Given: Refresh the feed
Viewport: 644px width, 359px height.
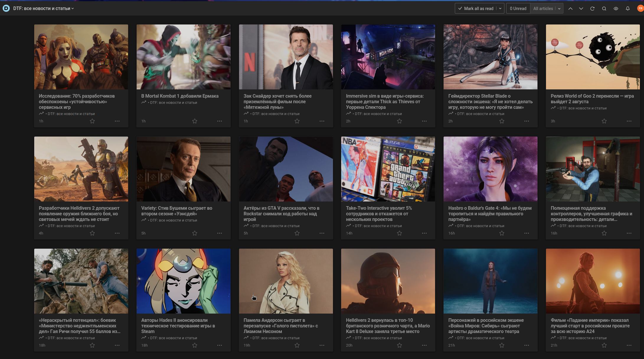Looking at the screenshot, I should tap(592, 9).
